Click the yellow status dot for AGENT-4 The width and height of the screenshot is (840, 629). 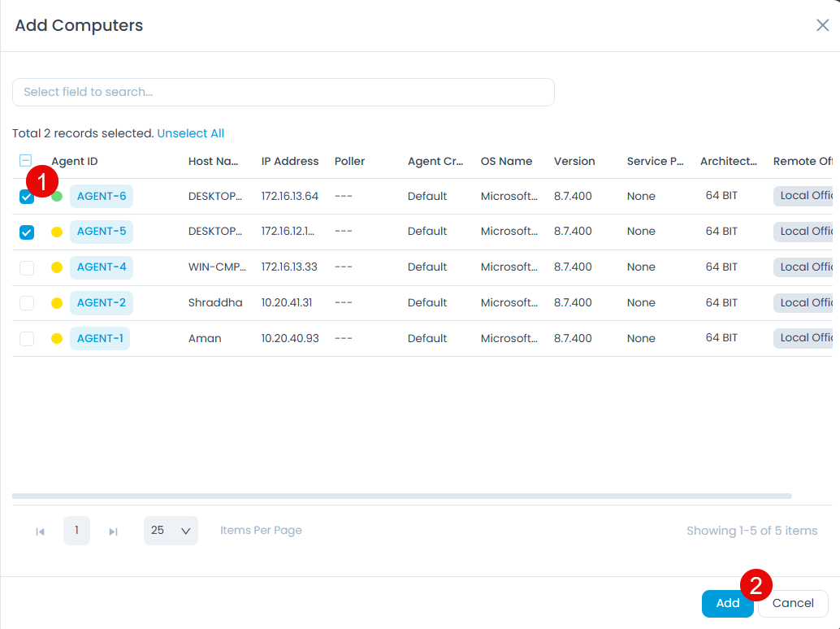tap(57, 267)
